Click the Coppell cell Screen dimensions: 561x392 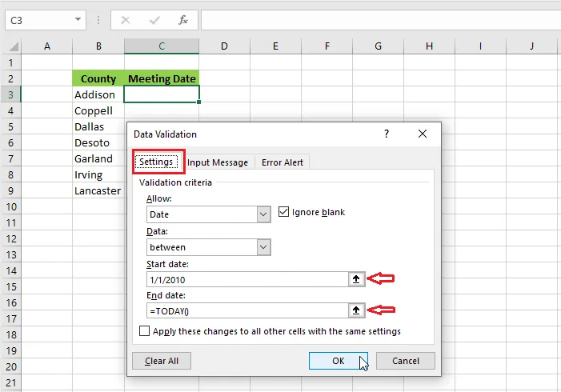98,110
